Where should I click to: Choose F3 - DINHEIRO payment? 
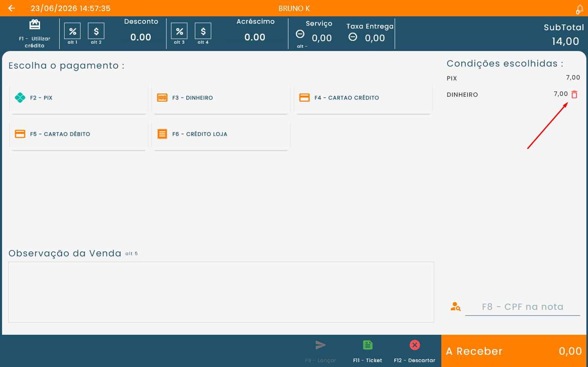point(221,98)
